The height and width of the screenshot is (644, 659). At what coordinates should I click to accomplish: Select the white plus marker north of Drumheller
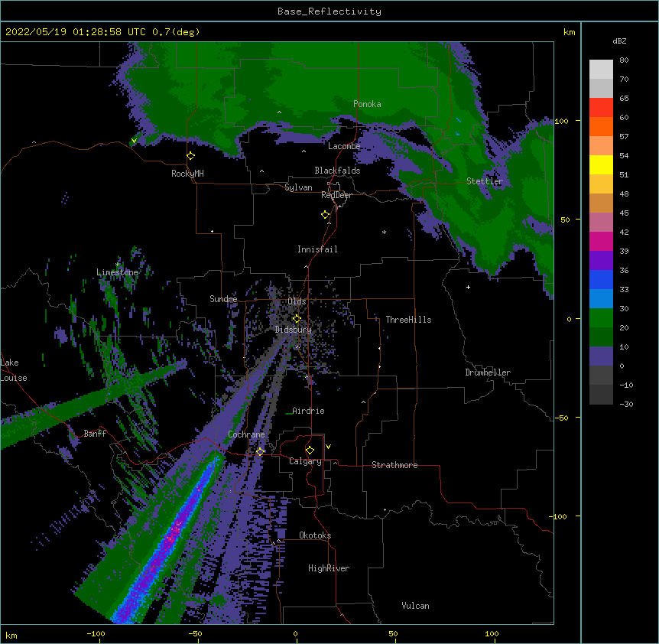tap(468, 287)
